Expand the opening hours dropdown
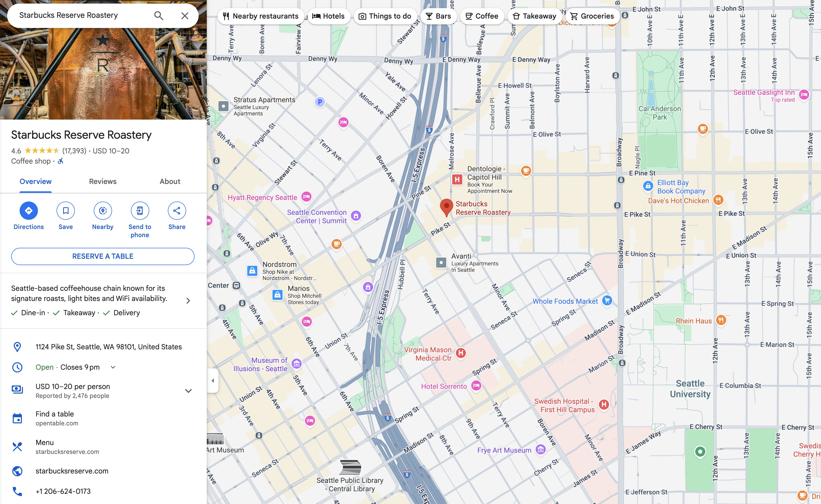Image resolution: width=821 pixels, height=504 pixels. point(113,367)
